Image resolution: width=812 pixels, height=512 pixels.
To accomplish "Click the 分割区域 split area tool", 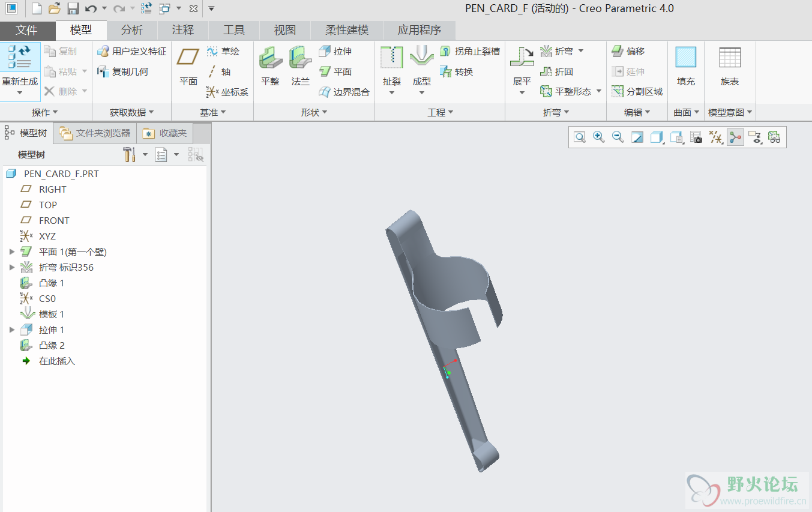I will click(637, 91).
